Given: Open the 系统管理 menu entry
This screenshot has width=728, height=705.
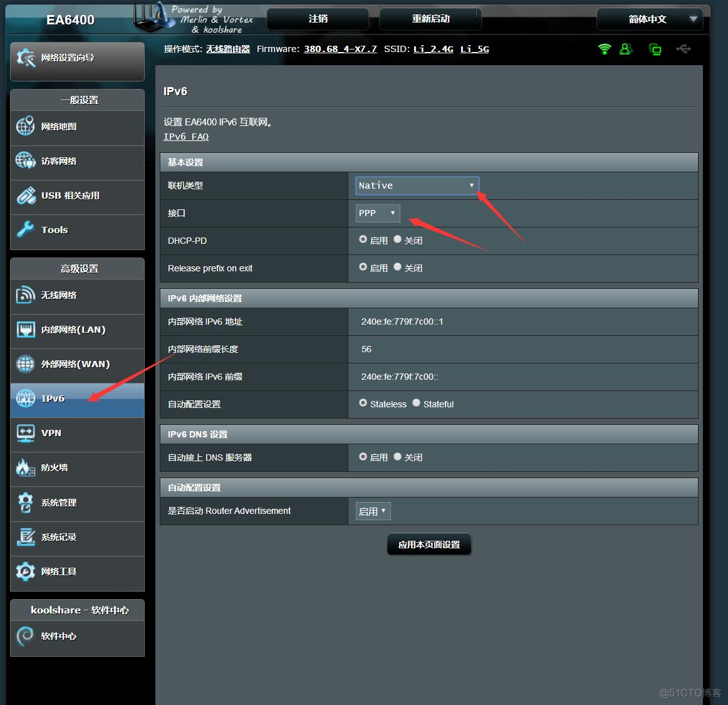Looking at the screenshot, I should [x=25, y=502].
